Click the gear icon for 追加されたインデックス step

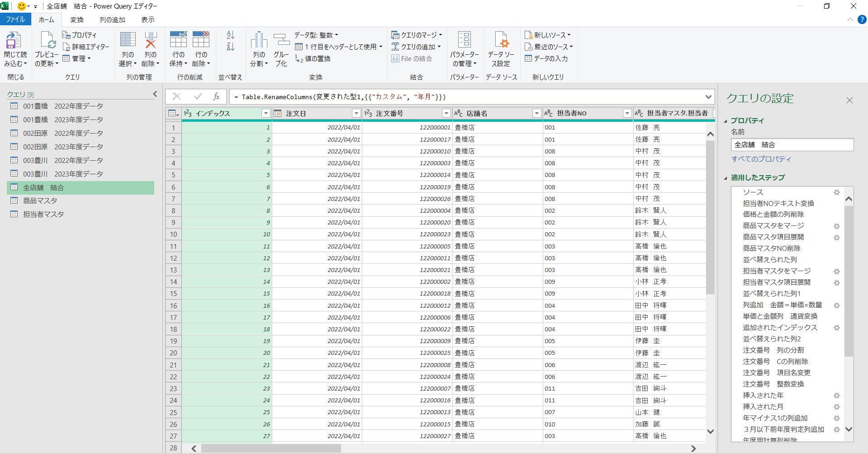836,328
